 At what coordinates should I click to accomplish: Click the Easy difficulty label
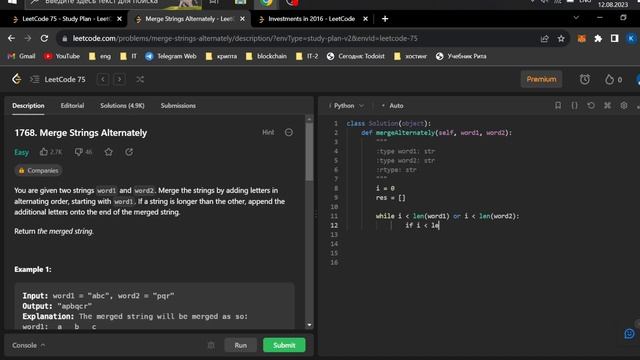(21, 152)
